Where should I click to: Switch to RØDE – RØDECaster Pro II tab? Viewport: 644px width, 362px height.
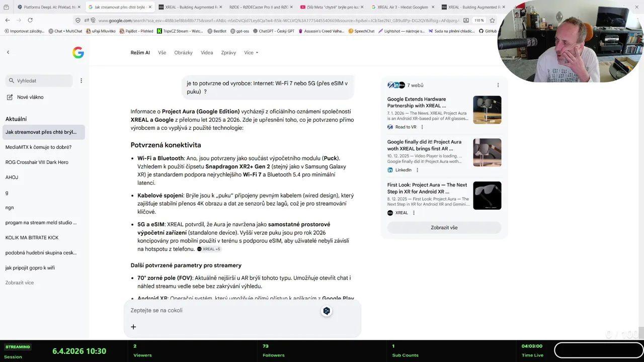(259, 7)
